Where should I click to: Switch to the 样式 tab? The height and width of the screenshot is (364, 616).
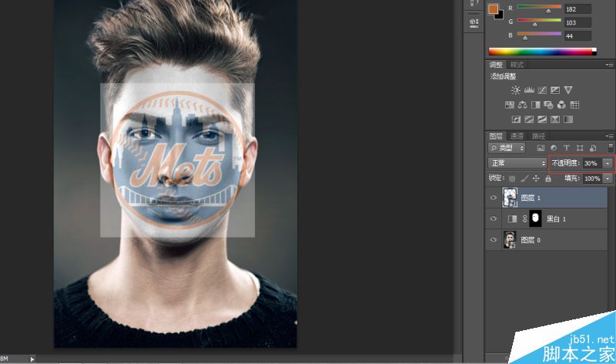click(x=517, y=65)
